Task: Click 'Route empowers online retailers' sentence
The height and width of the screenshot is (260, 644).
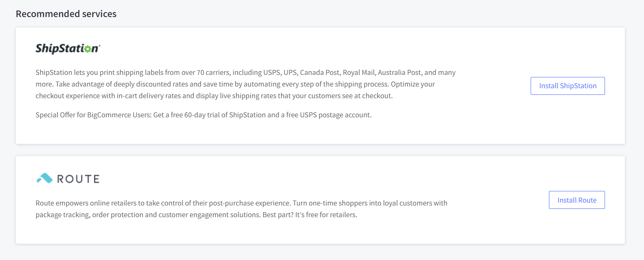Action: [86, 203]
